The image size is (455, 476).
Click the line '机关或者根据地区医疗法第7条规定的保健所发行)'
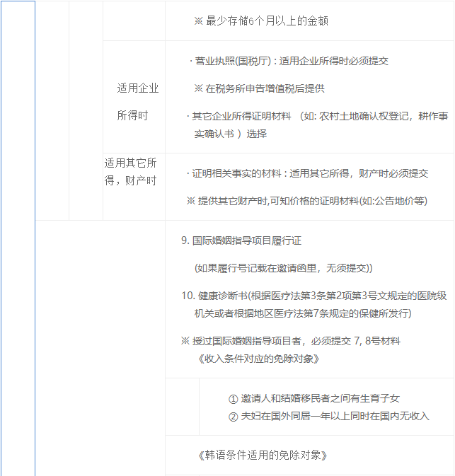303,313
